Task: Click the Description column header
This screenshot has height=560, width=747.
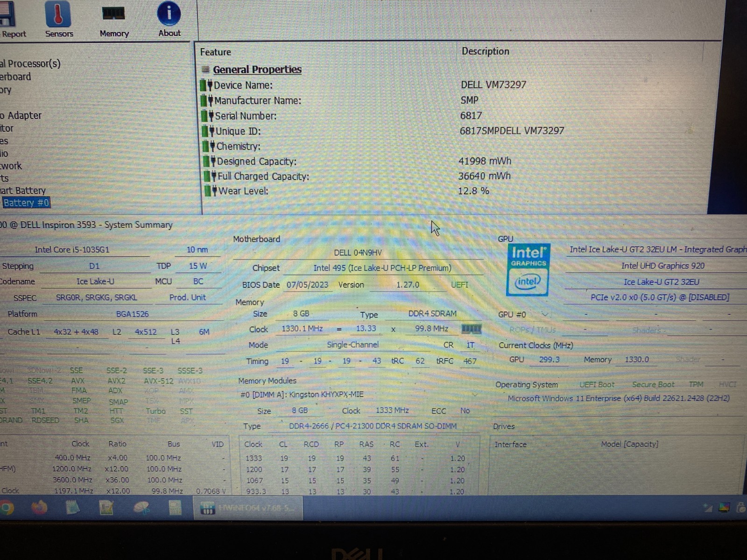Action: (486, 51)
